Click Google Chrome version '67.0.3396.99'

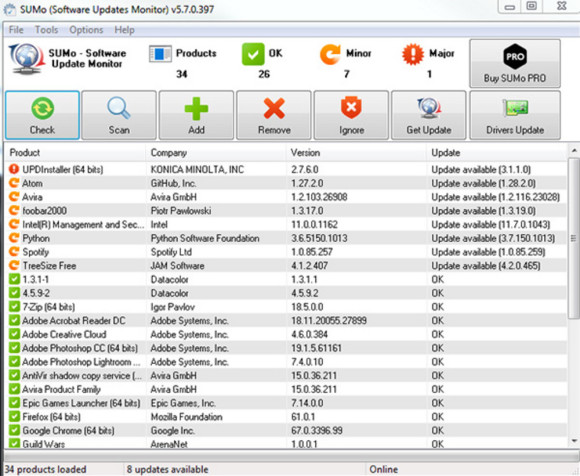coord(317,431)
